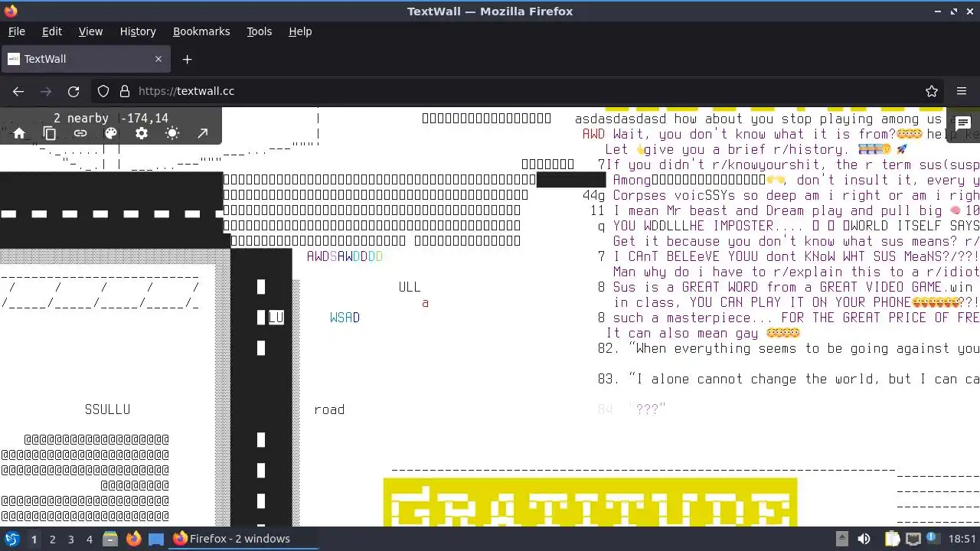Click line '83. "I alone cannot change the world'
The width and height of the screenshot is (980, 551).
tap(789, 379)
